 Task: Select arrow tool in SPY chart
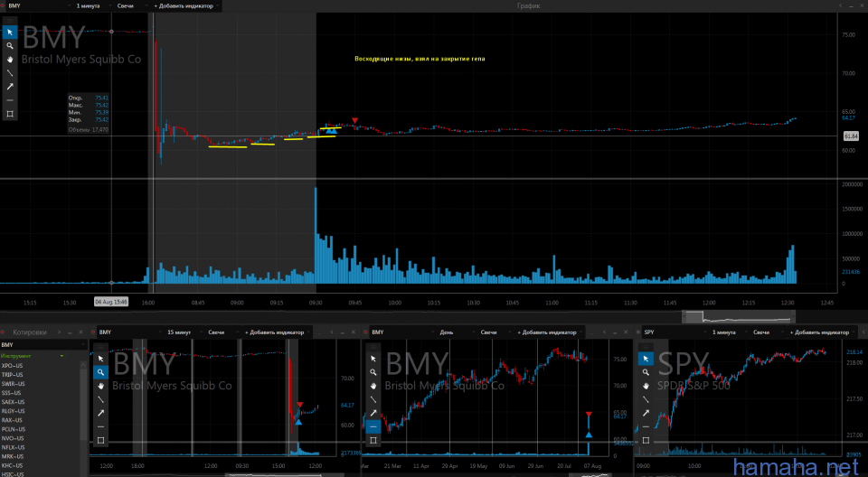pos(646,413)
